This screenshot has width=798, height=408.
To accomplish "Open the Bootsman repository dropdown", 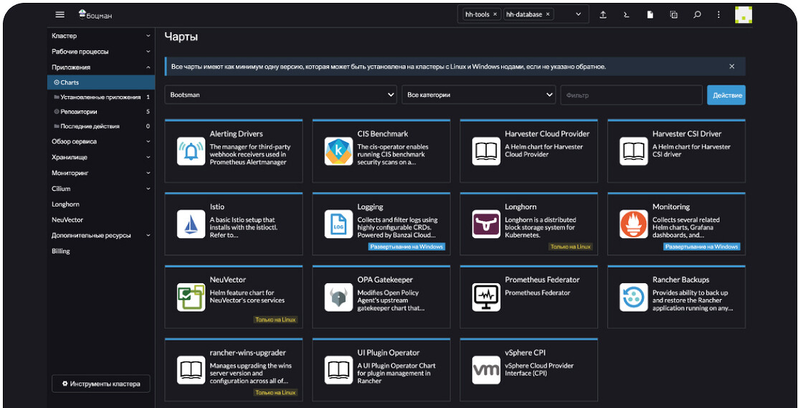I will coord(280,94).
